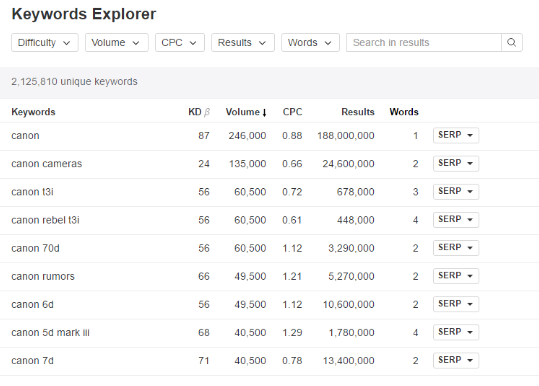Open SERP dropdown for canon rumors
Image resolution: width=539 pixels, height=386 pixels.
tap(456, 276)
